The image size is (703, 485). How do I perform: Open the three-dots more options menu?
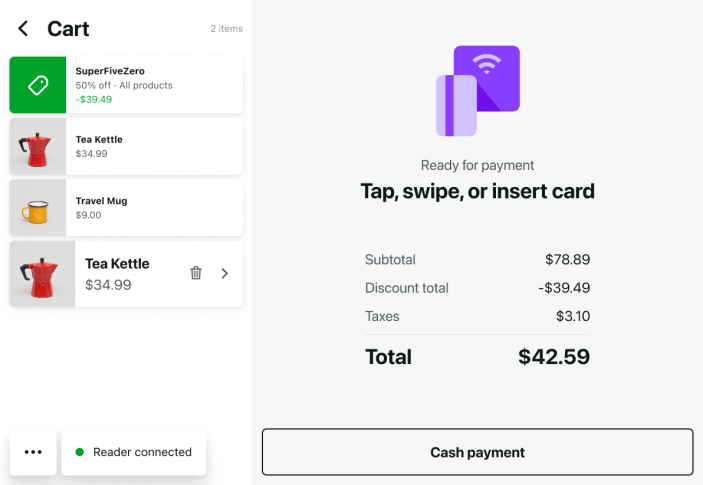click(x=33, y=452)
